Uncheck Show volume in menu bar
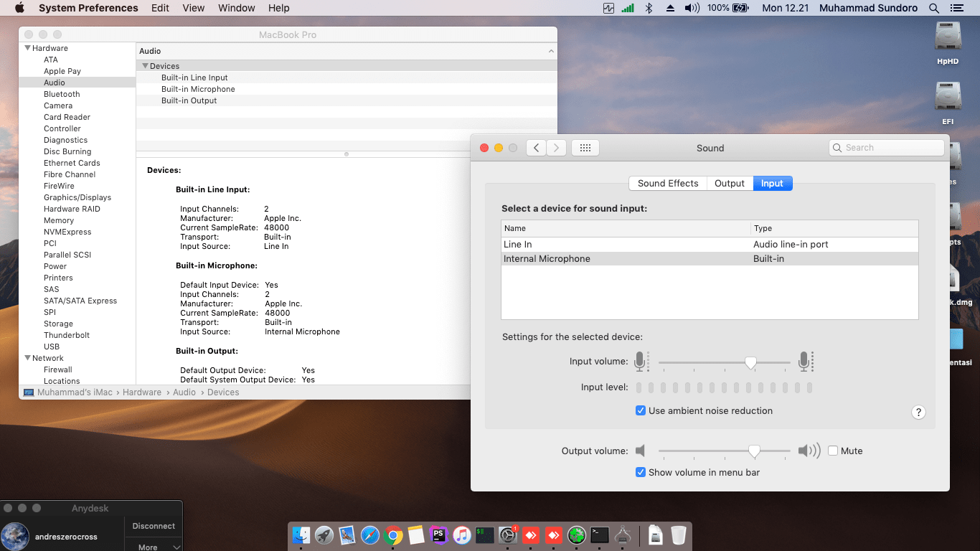 click(641, 473)
